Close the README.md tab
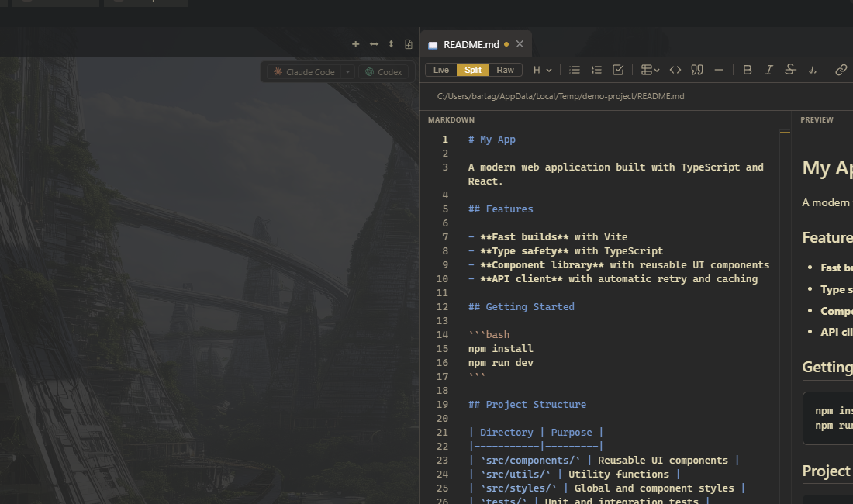Image resolution: width=853 pixels, height=504 pixels. 520,44
